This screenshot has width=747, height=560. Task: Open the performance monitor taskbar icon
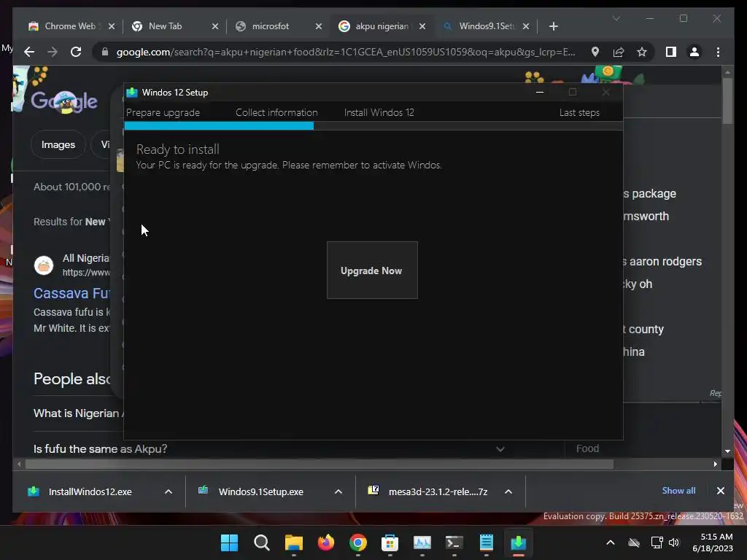pos(422,542)
